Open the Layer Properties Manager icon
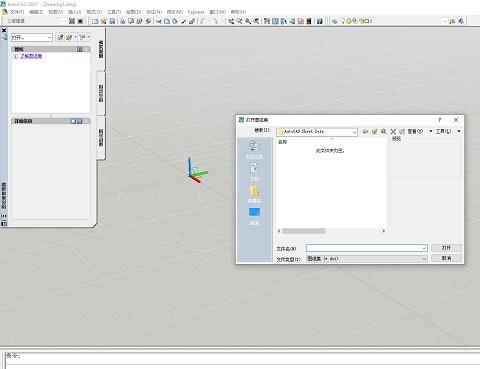The image size is (480, 369). click(x=335, y=21)
